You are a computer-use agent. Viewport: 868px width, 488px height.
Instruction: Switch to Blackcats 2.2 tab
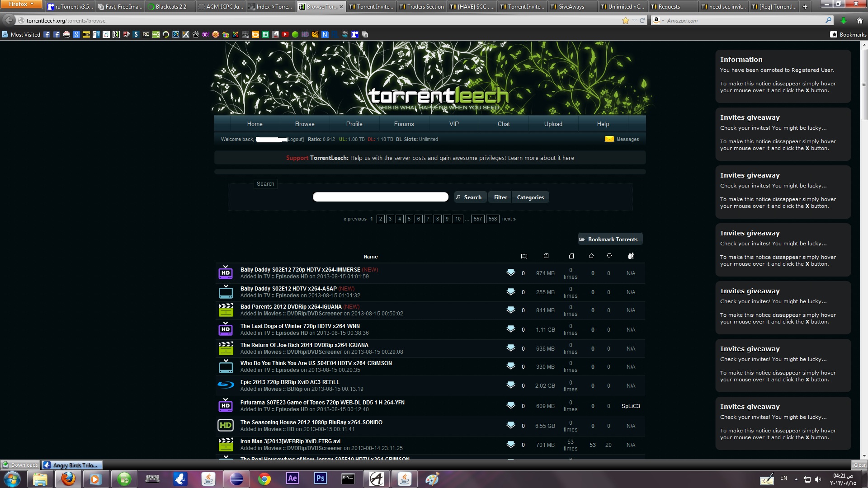(171, 6)
